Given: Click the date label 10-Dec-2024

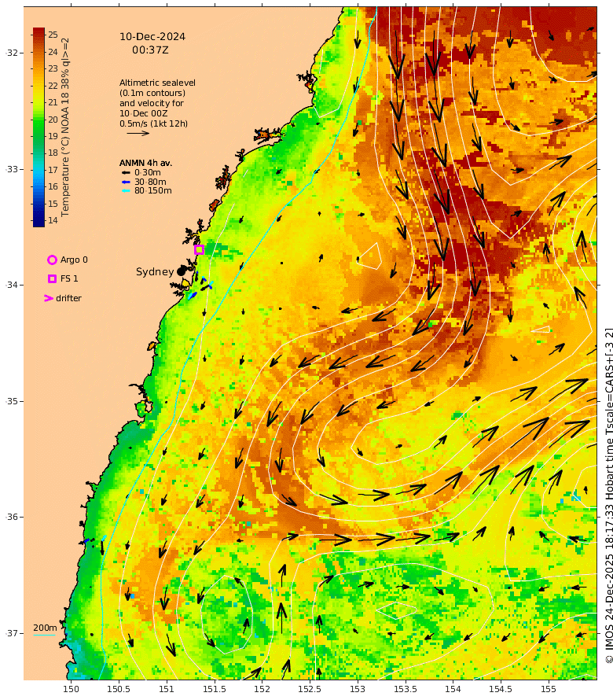Looking at the screenshot, I should click(x=152, y=37).
